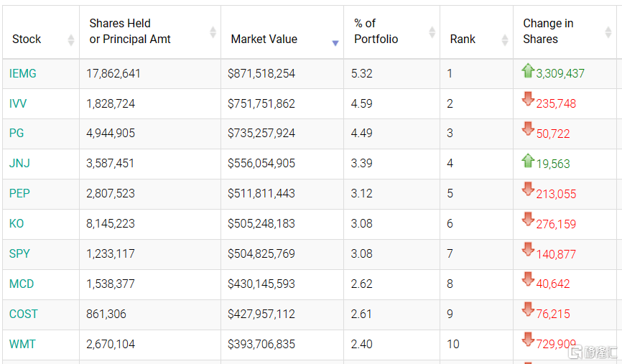
Task: Click the red down arrow in COST row
Action: (528, 310)
